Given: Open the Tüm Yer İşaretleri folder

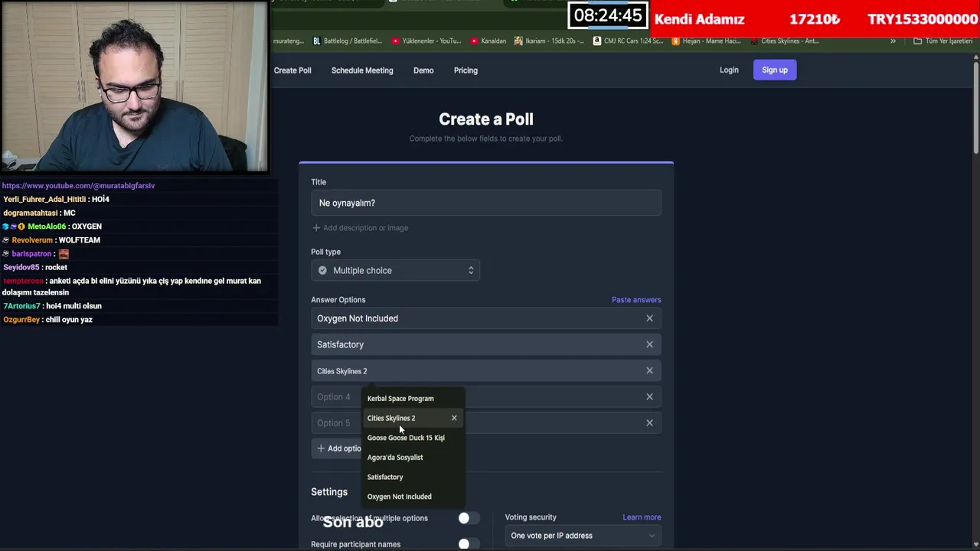Looking at the screenshot, I should (x=943, y=41).
